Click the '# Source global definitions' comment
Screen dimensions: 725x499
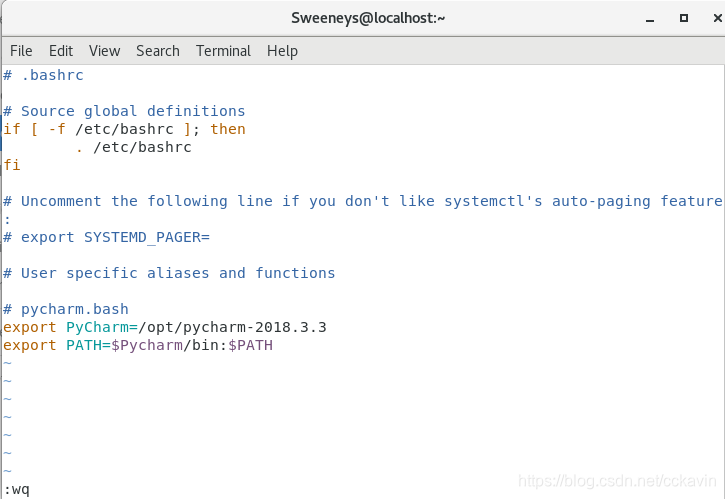click(x=124, y=111)
